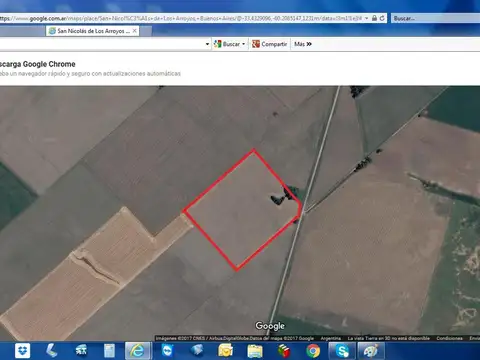Click the Google+ Compartir icon
Image resolution: width=480 pixels, height=360 pixels.
(256, 44)
